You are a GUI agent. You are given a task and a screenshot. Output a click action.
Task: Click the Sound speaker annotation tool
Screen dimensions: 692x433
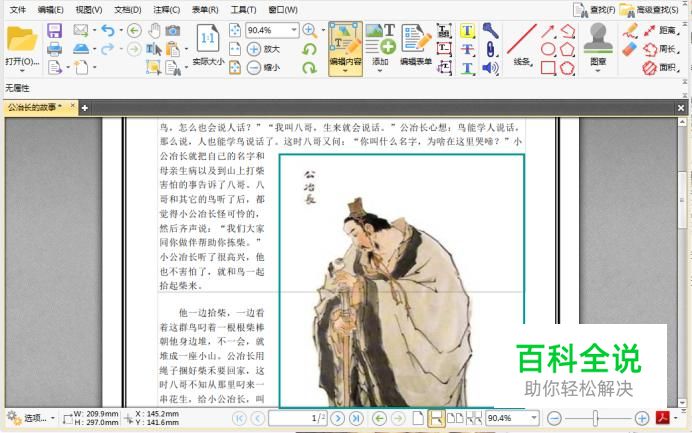point(490,68)
